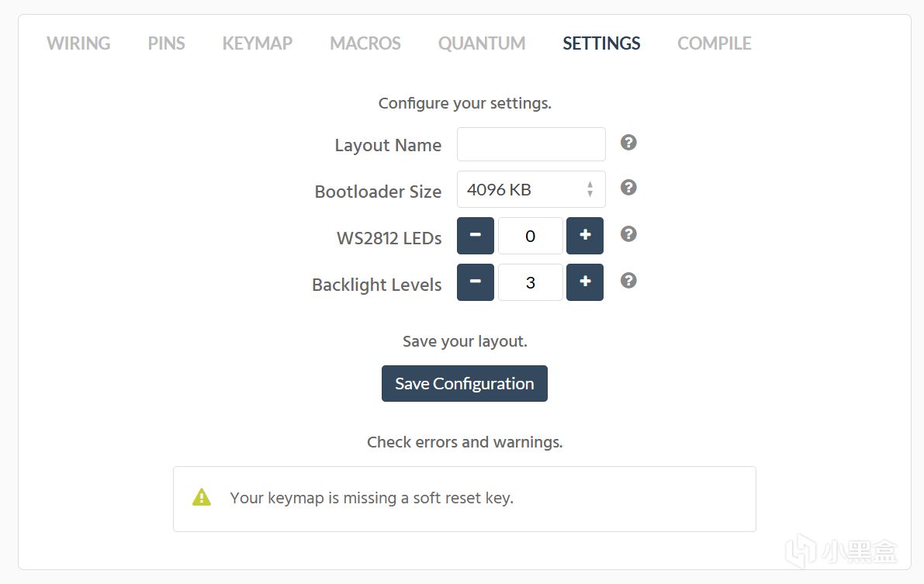Screen dimensions: 924x584
Task: Increase the WS2812 LEDs count
Action: (x=585, y=236)
